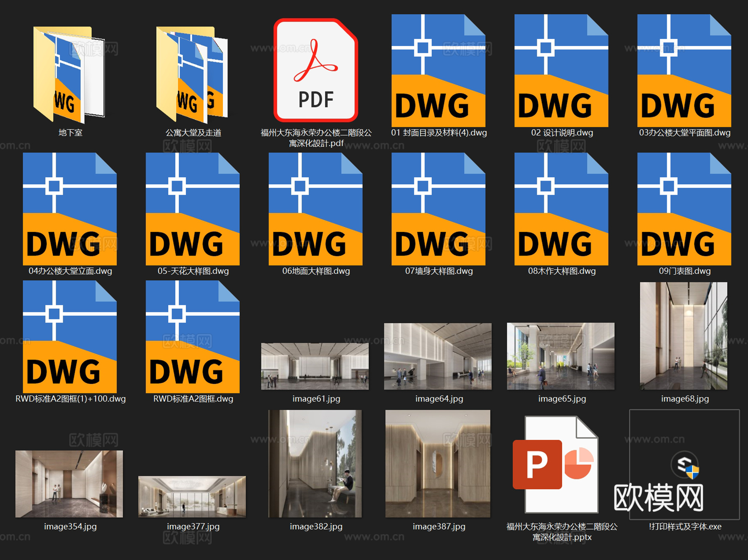Select the PowerPoint pptx file icon
The image size is (748, 560).
point(556,465)
